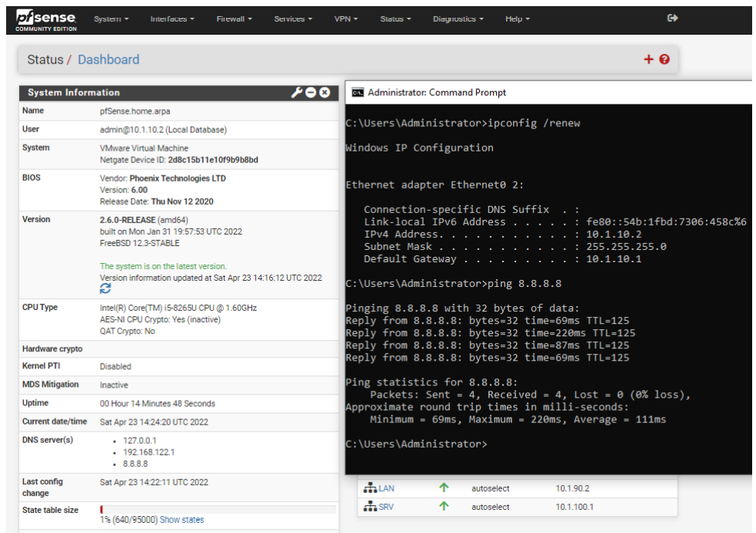The image size is (756, 533).
Task: Collapse System Information widget with minus icon
Action: (311, 92)
